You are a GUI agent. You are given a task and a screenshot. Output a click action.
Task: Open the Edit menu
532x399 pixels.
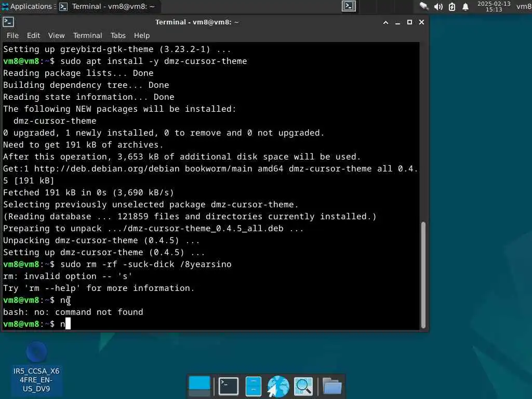tap(34, 35)
